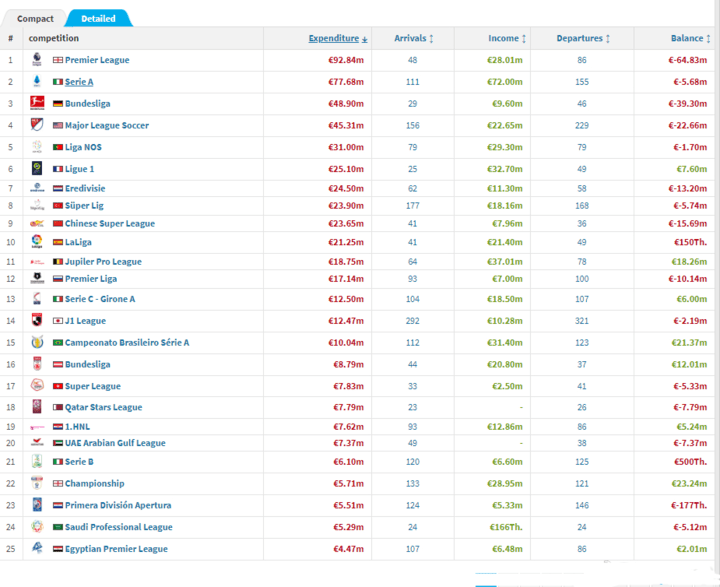Sort by Departures column arrows

pos(608,39)
